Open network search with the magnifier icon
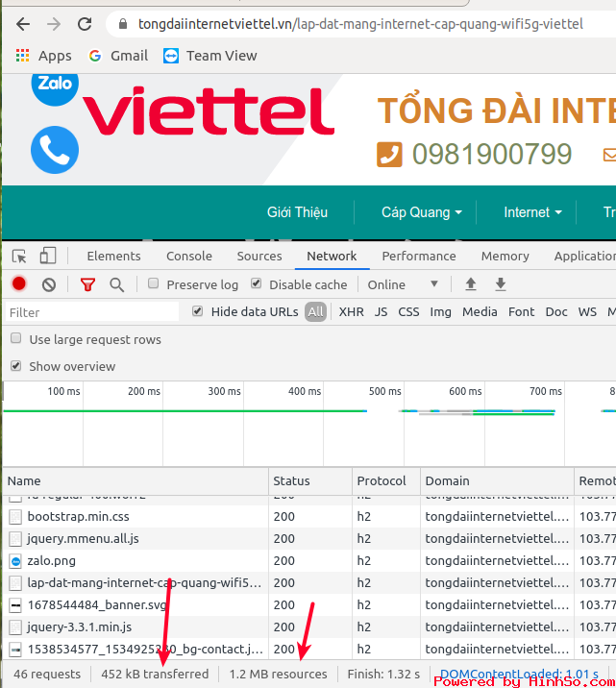The height and width of the screenshot is (688, 616). tap(116, 284)
